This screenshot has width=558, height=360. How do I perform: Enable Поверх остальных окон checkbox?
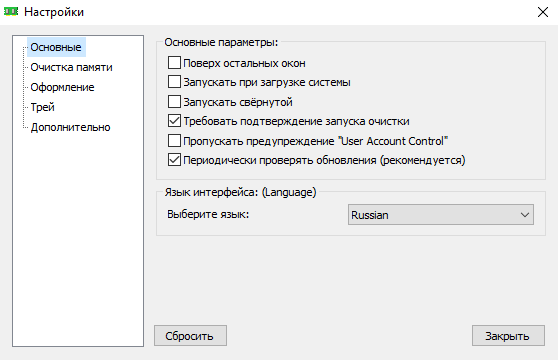[174, 63]
